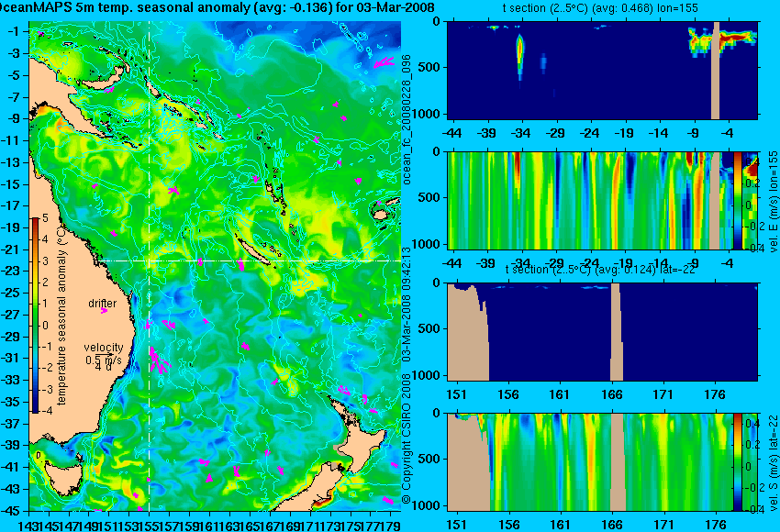Click the vel. E color bar at lon=155
The image size is (780, 532).
click(x=737, y=200)
